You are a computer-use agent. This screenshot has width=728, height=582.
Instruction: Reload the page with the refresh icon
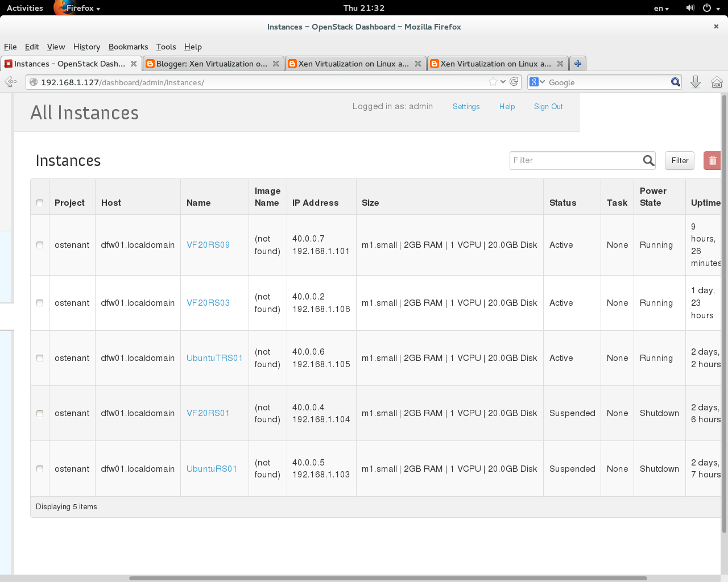[x=514, y=82]
